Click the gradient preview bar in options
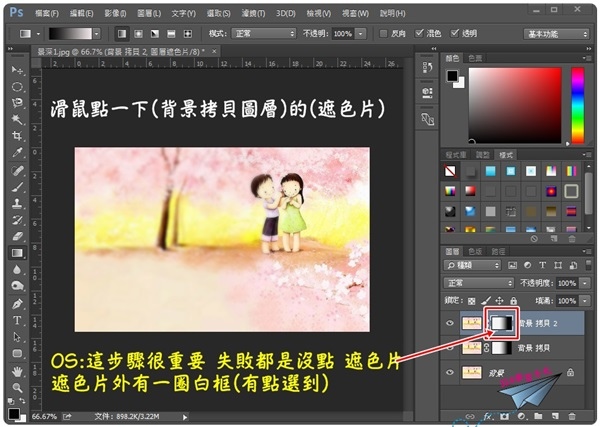Image resolution: width=600 pixels, height=427 pixels. [x=70, y=34]
